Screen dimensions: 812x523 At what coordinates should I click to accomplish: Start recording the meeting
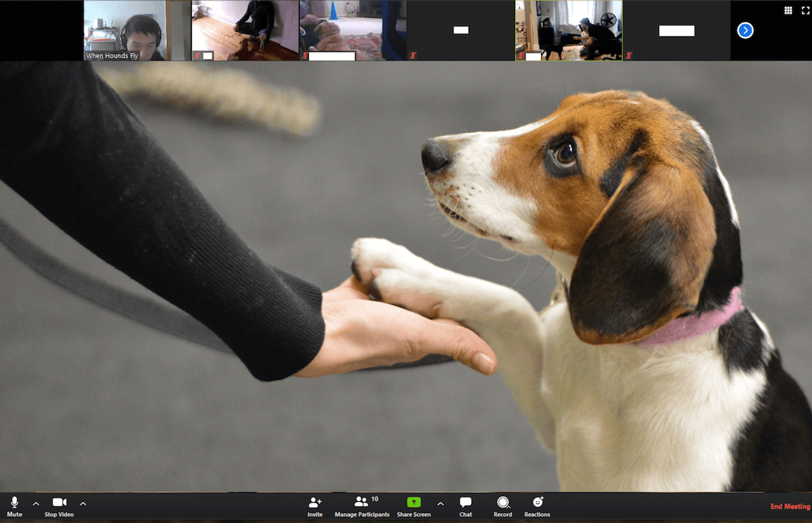click(x=503, y=506)
